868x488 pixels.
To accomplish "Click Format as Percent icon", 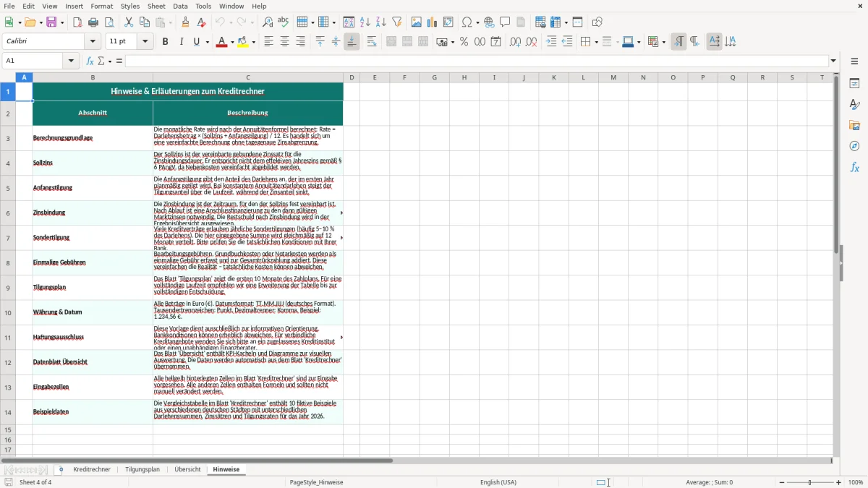I will pyautogui.click(x=464, y=42).
